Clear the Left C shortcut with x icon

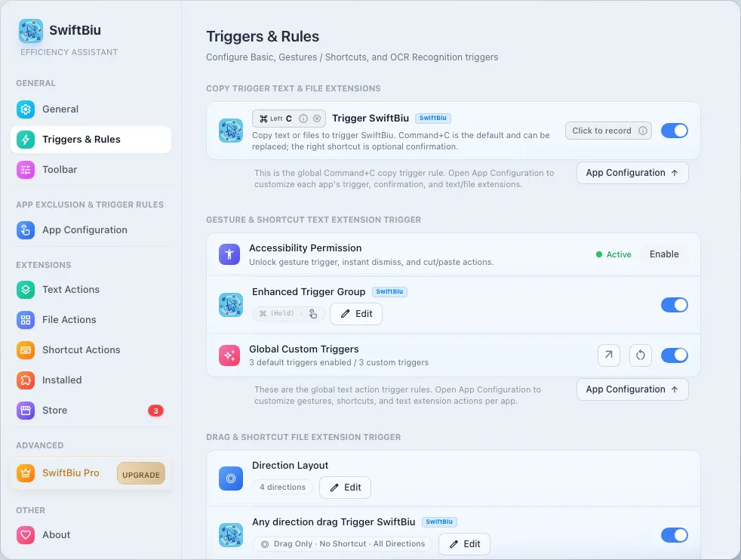pyautogui.click(x=317, y=118)
